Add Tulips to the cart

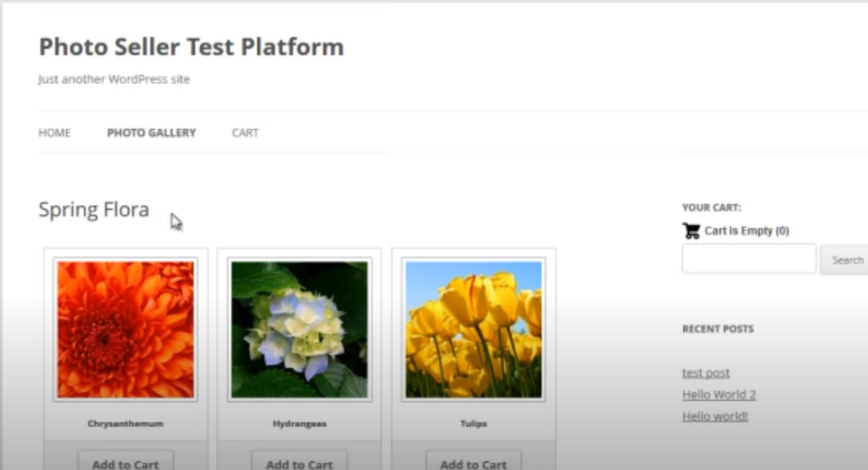(474, 463)
